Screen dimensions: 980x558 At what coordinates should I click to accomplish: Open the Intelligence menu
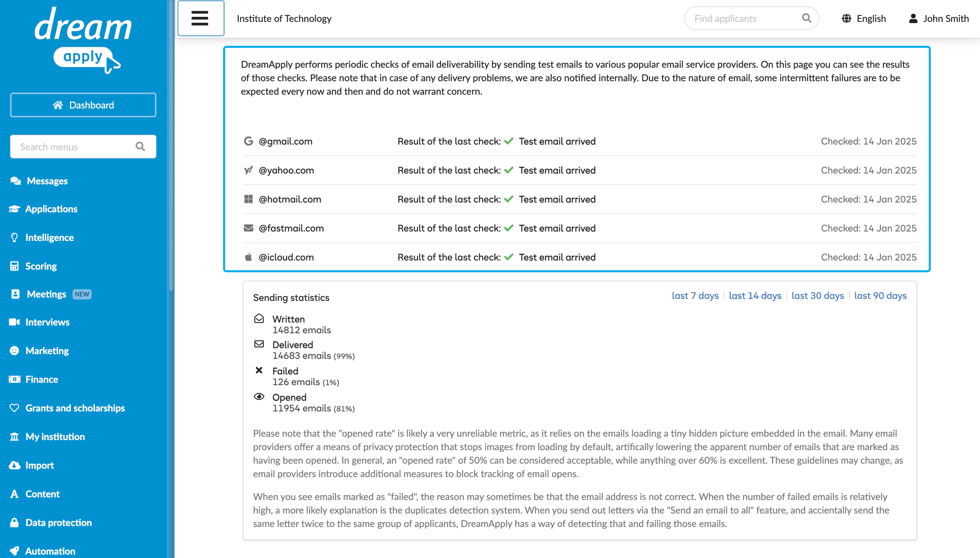click(x=50, y=237)
